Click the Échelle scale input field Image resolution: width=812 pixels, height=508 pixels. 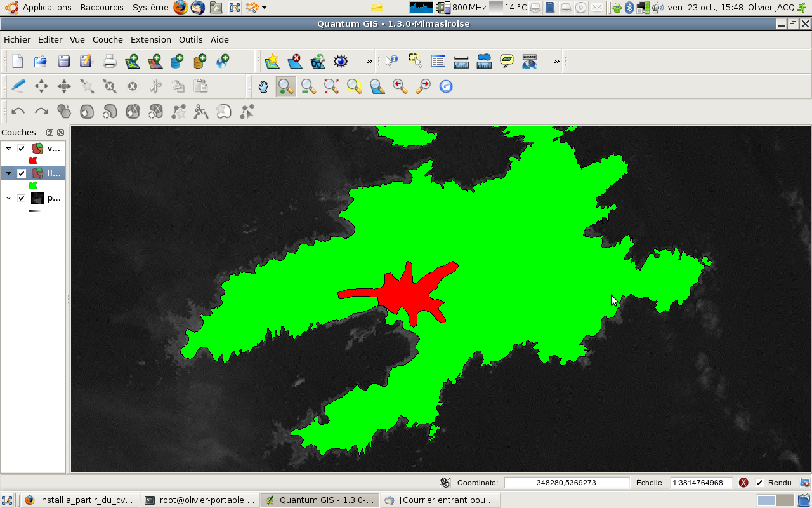click(701, 483)
